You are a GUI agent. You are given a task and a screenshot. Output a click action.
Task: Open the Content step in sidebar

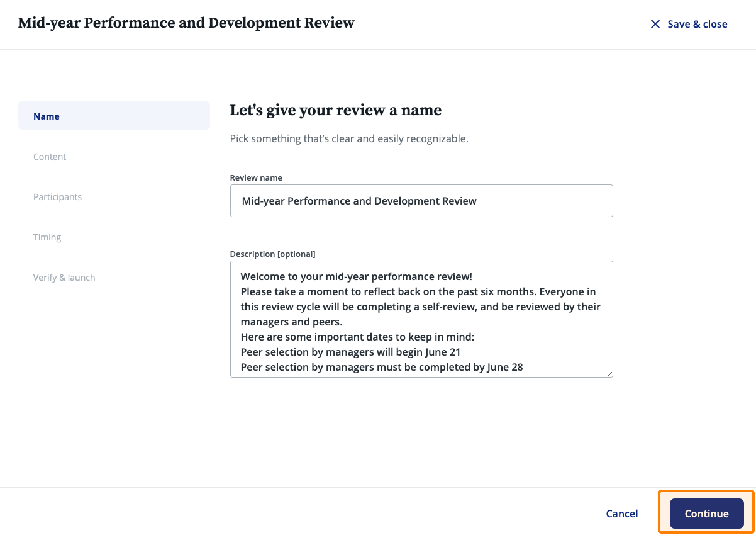(x=49, y=156)
